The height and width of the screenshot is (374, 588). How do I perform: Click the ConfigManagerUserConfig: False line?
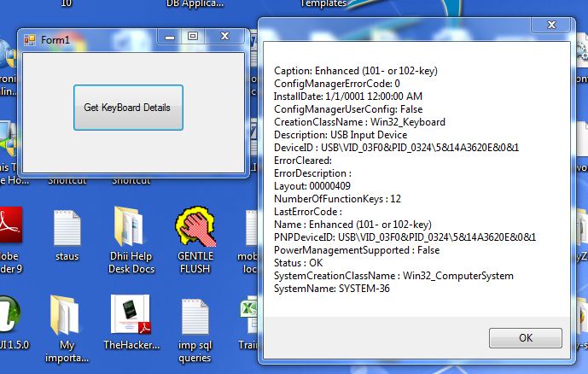point(348,109)
